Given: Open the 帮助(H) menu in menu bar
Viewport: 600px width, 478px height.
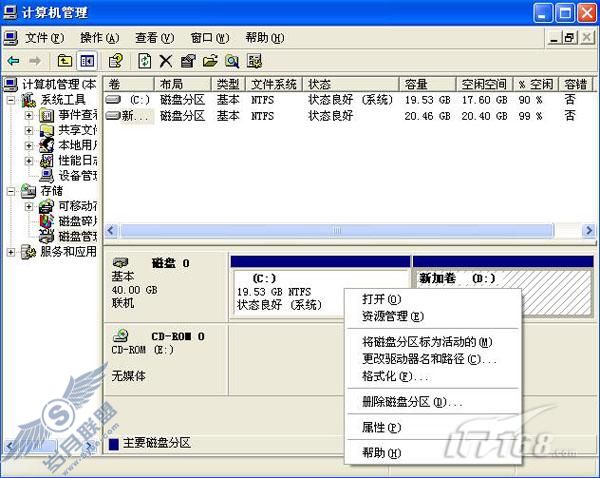Looking at the screenshot, I should [265, 38].
